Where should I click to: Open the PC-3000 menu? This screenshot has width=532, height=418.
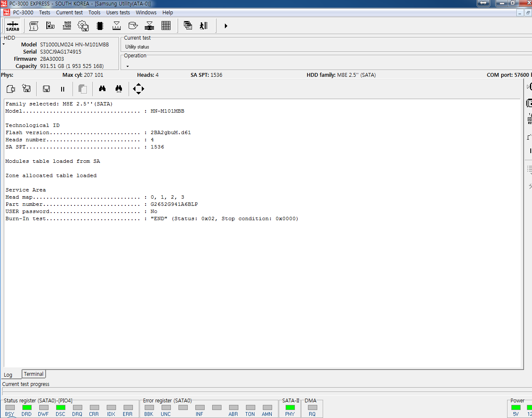tap(23, 13)
